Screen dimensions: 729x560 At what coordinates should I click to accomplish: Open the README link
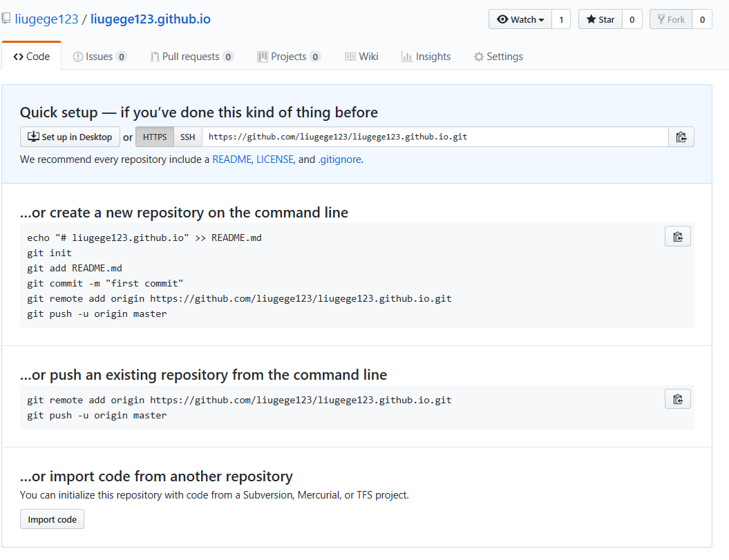(x=231, y=159)
